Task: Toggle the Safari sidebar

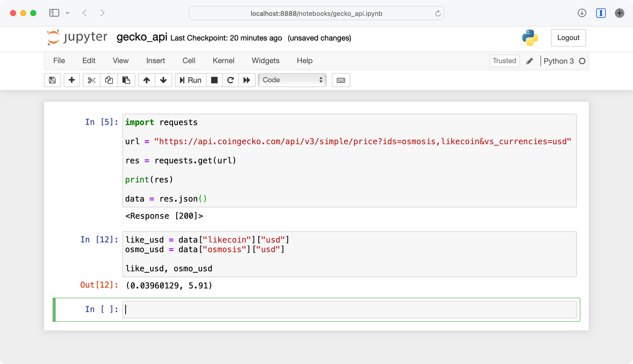Action: [x=54, y=13]
